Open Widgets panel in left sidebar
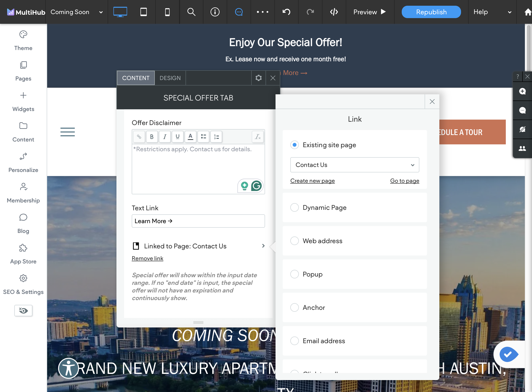Viewport: 532px width, 392px height. 23,102
